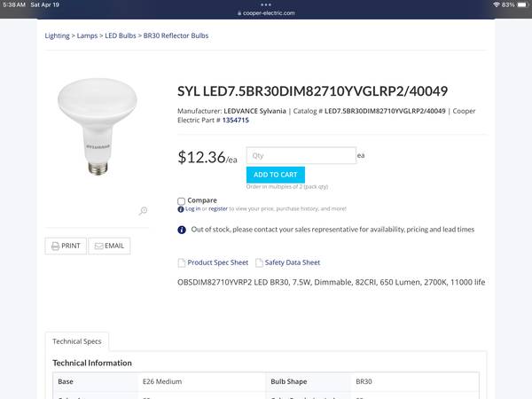Screen dimensions: 532x399
Task: Open the Technical Specs tab
Action: (x=77, y=340)
